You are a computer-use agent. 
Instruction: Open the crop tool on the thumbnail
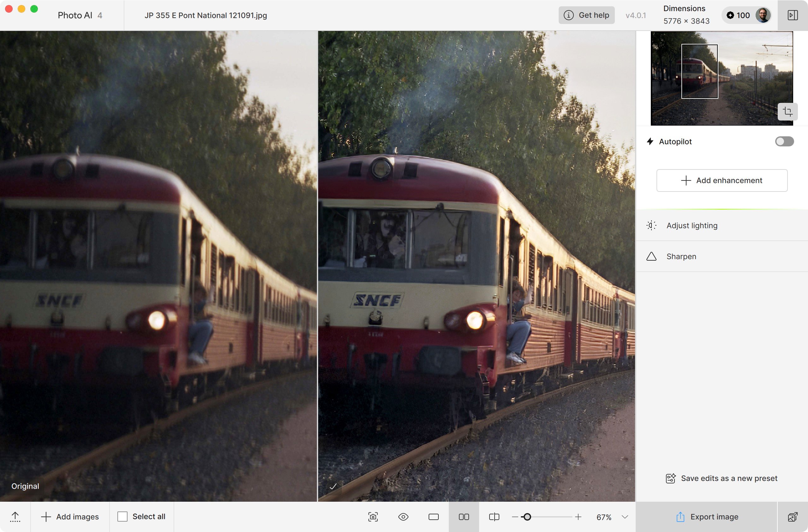(x=787, y=111)
